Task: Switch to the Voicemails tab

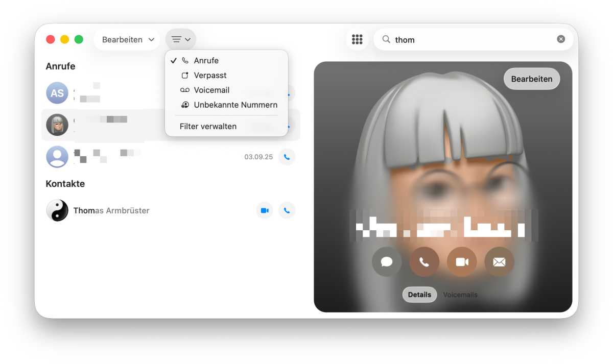Action: (460, 295)
